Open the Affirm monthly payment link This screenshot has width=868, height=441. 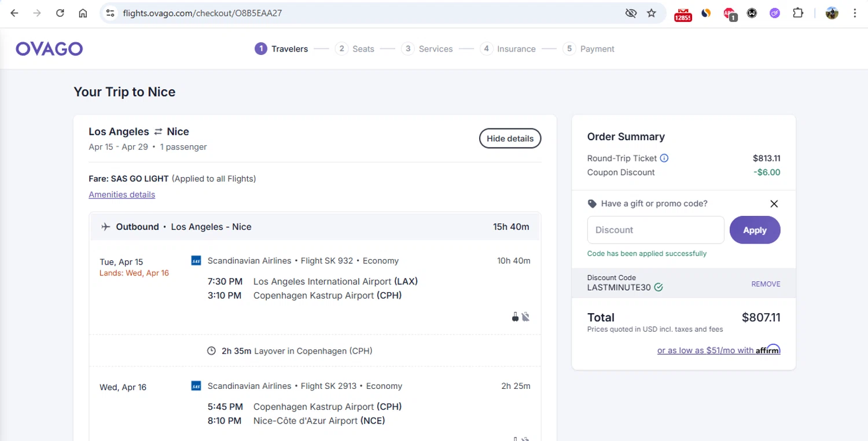click(719, 350)
